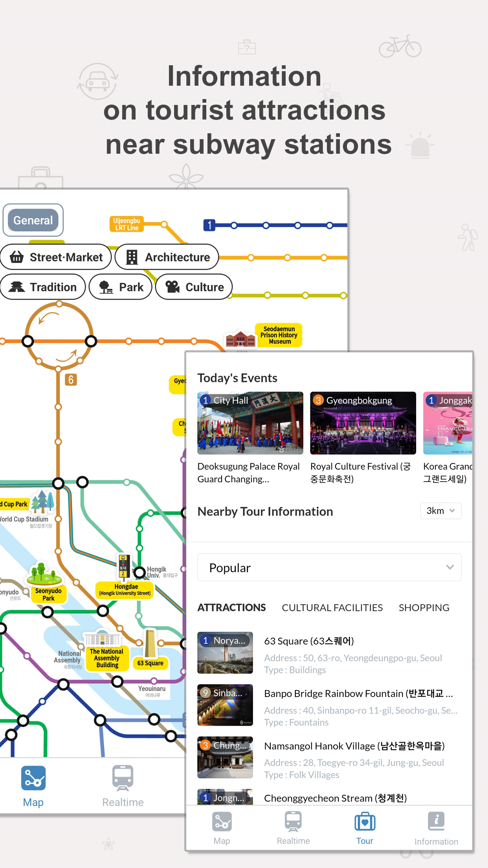The image size is (488, 868).
Task: Tap the Namsangol Type: Folk Villages text
Action: click(x=301, y=774)
